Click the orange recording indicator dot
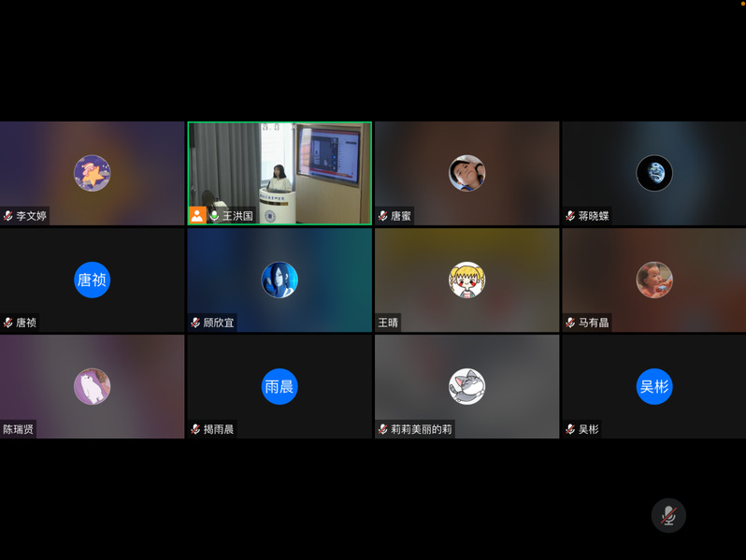 tap(743, 4)
